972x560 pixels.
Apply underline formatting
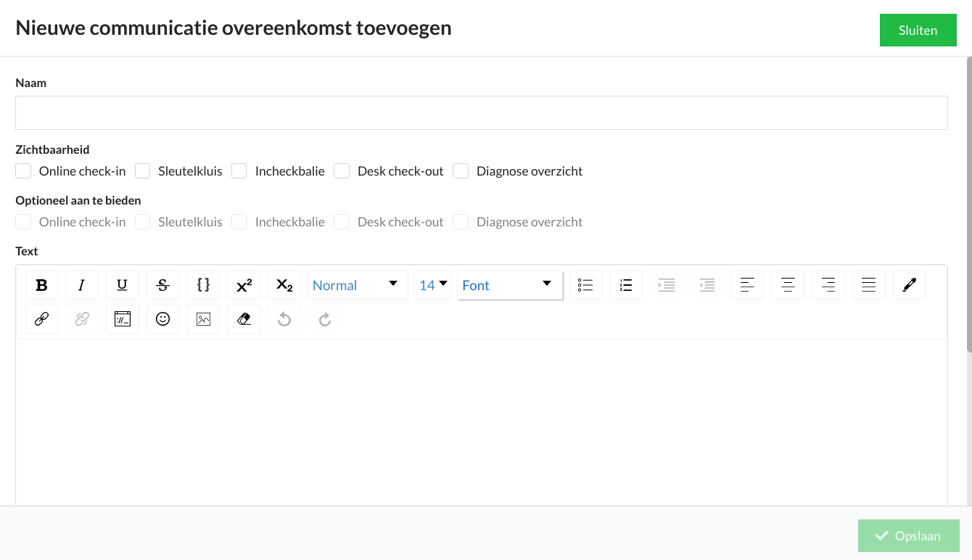tap(123, 285)
